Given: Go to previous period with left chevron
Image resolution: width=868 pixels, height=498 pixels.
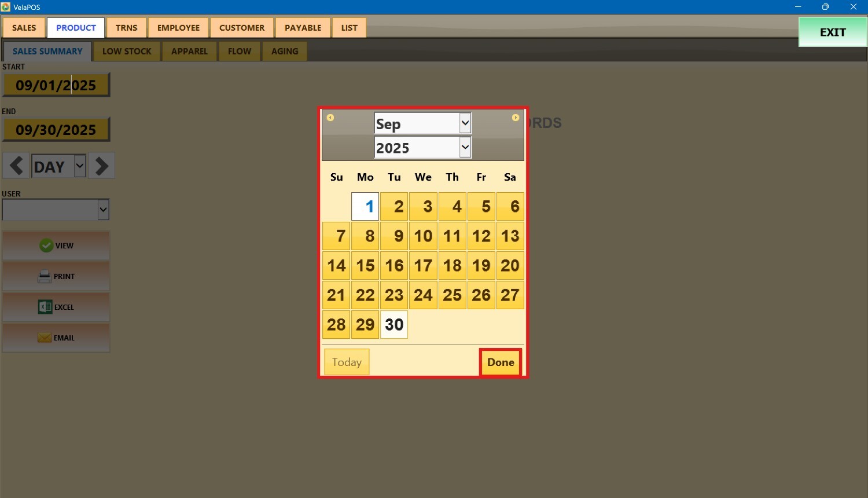Looking at the screenshot, I should [x=16, y=166].
